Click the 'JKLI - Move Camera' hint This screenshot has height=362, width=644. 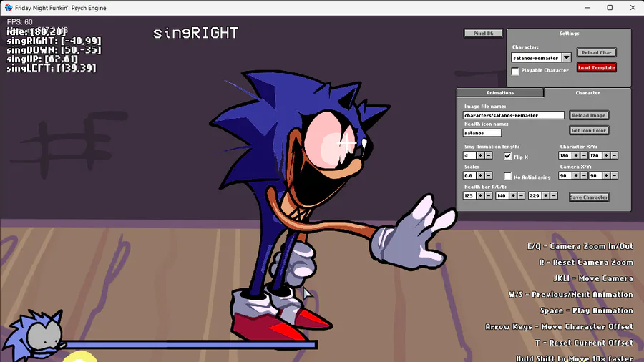coord(593,278)
